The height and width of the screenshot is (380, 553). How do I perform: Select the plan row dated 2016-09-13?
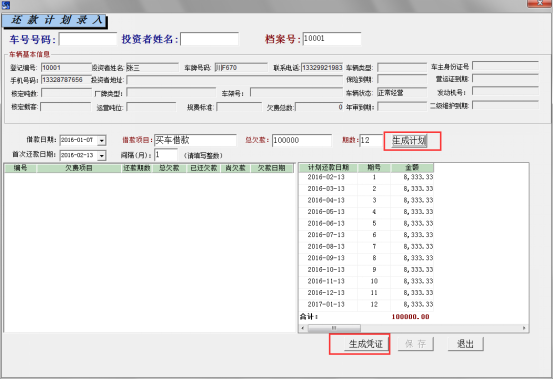point(366,258)
